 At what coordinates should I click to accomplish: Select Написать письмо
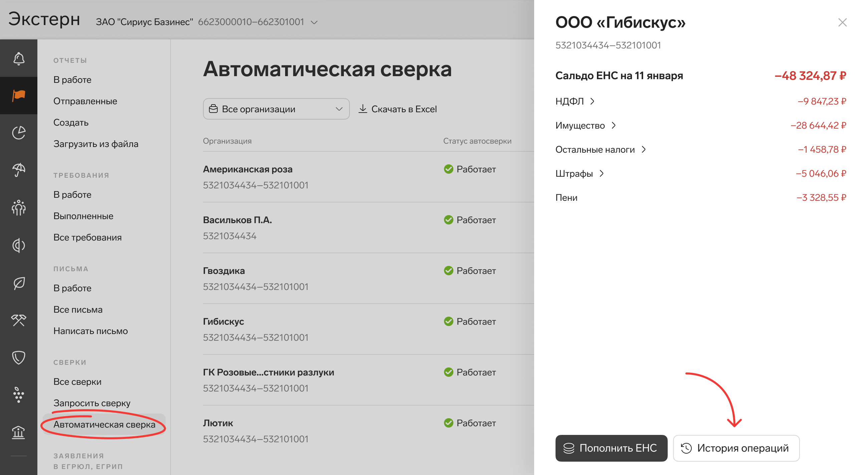point(90,331)
